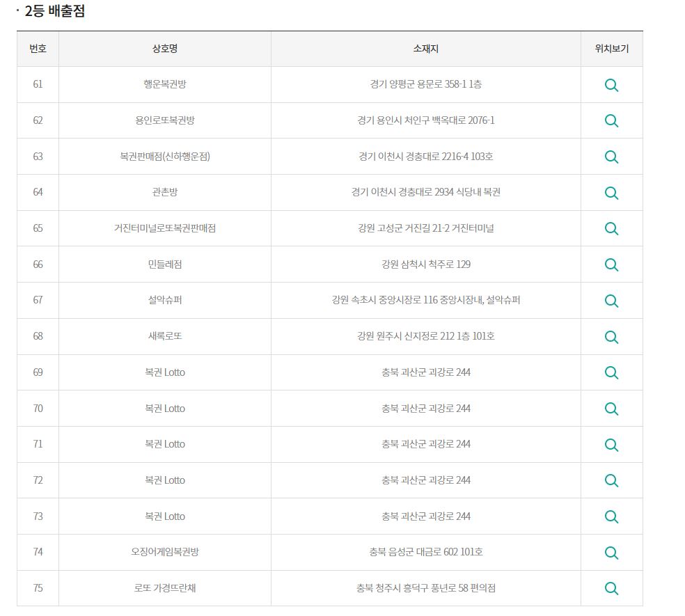Select store name 민들레점

tap(165, 264)
